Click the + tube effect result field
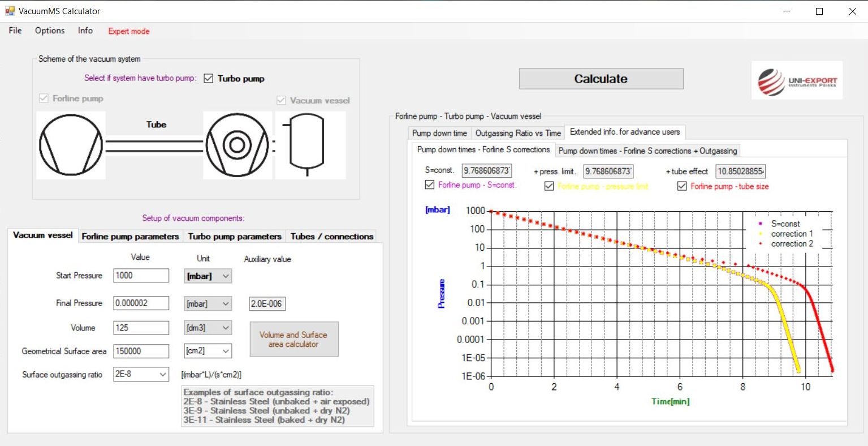Viewport: 868px width, 446px height. 741,171
